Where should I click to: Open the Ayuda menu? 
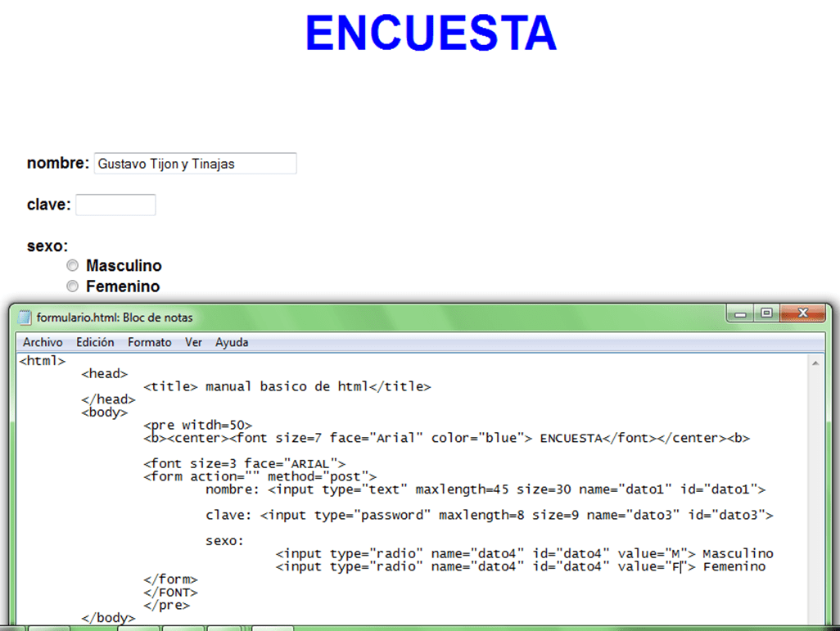(232, 343)
